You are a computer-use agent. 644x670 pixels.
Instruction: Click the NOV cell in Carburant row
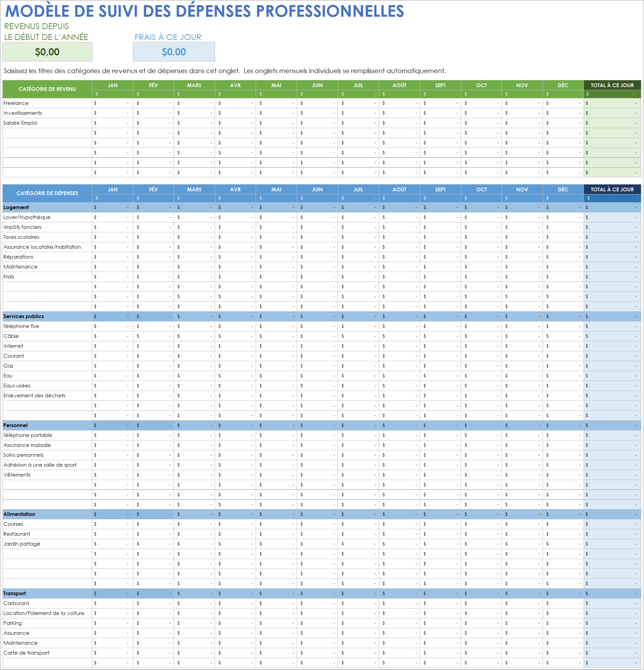(522, 604)
